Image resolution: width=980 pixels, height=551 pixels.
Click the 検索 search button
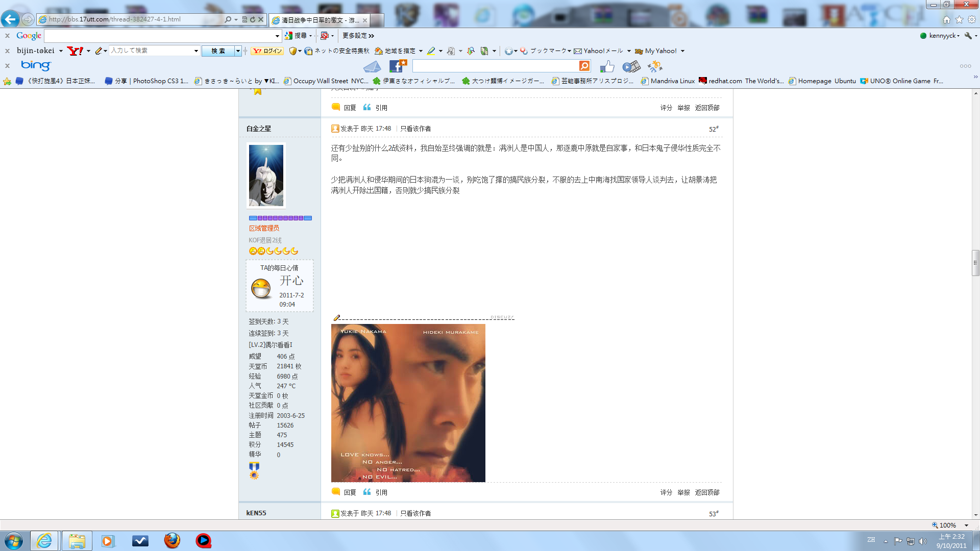[218, 51]
